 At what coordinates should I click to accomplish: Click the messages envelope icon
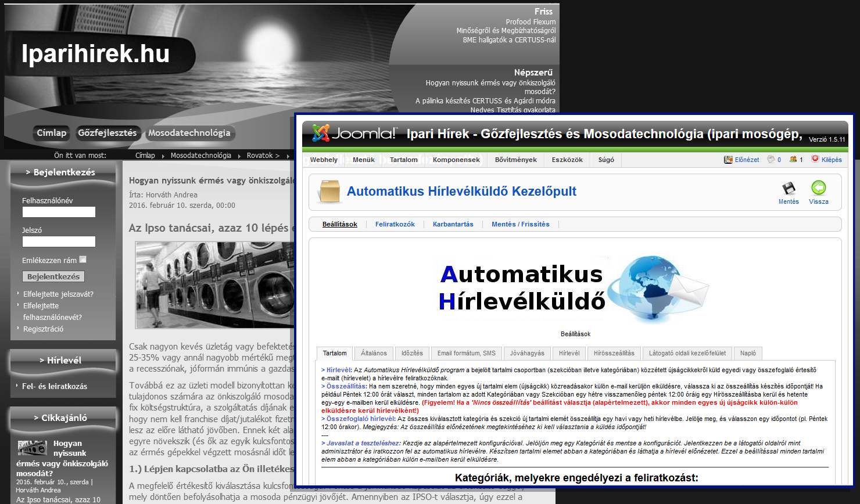point(771,160)
